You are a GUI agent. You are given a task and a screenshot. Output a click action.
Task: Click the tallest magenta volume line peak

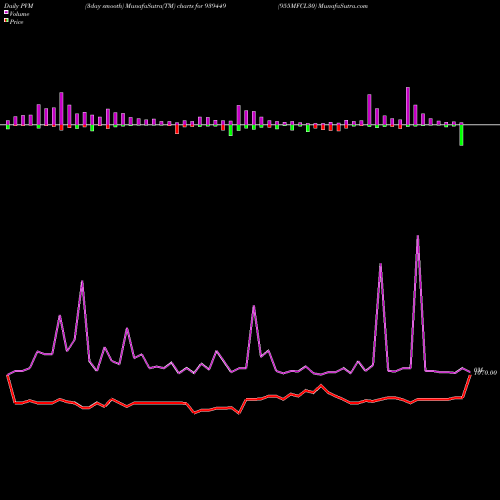(418, 237)
